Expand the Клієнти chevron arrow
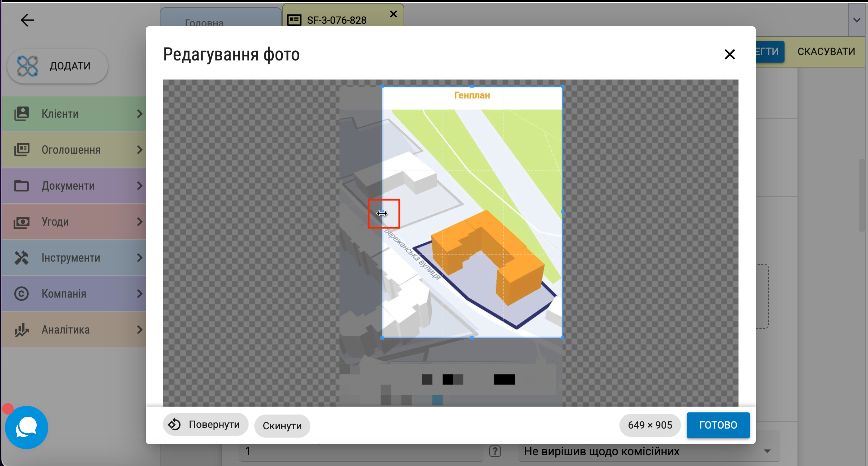This screenshot has height=466, width=868. (140, 114)
